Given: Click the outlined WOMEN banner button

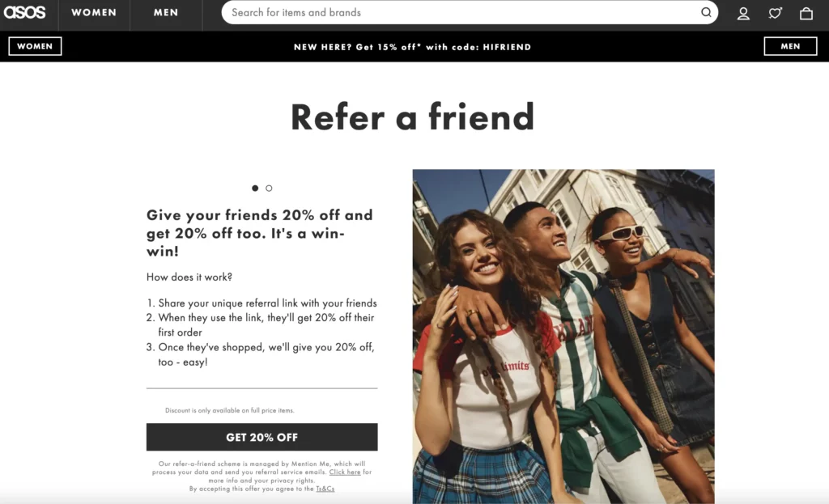Looking at the screenshot, I should (x=35, y=46).
